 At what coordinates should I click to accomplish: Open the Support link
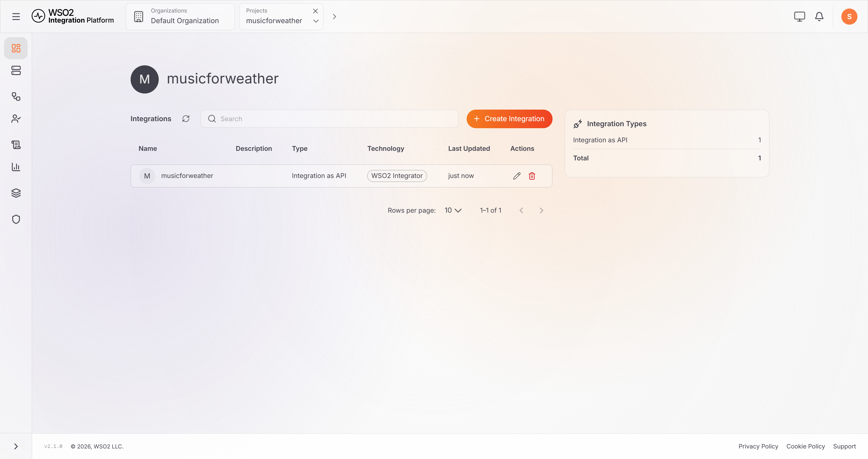pos(844,446)
